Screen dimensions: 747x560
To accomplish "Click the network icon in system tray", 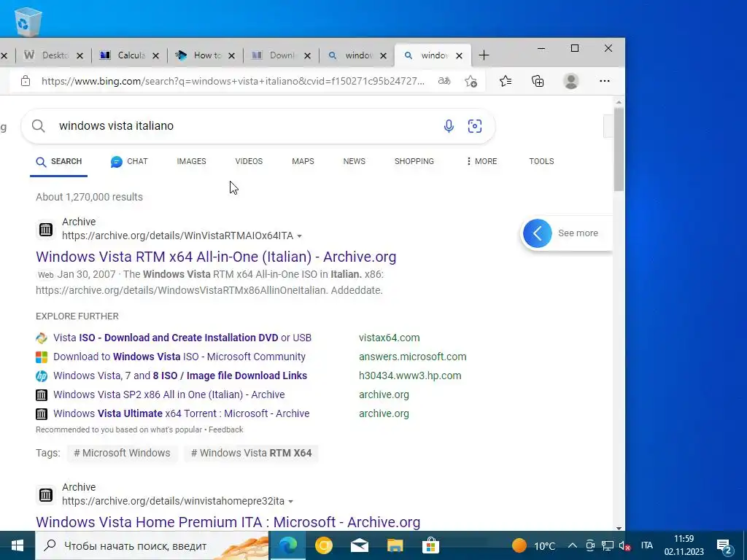I will pos(608,545).
